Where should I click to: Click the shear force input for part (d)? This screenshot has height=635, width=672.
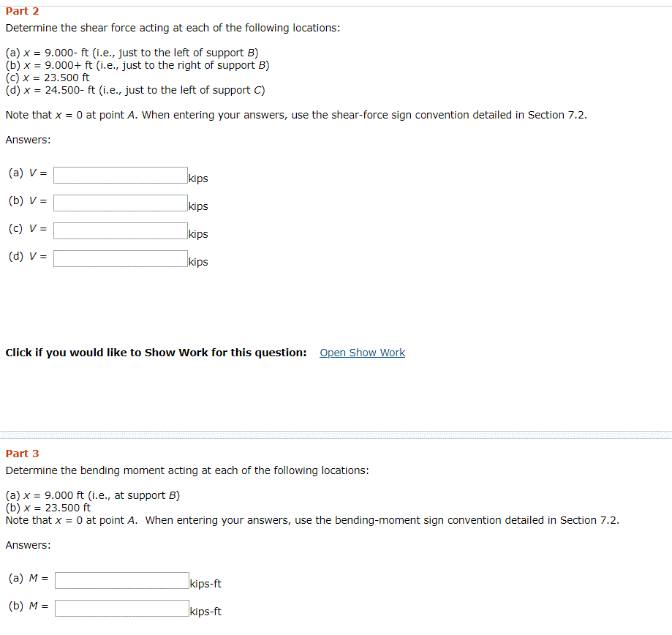pos(120,258)
